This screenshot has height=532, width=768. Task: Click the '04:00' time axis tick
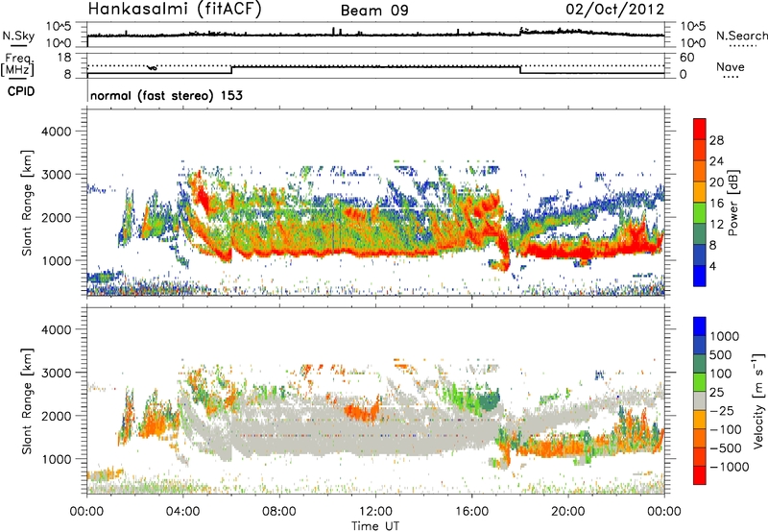point(182,512)
